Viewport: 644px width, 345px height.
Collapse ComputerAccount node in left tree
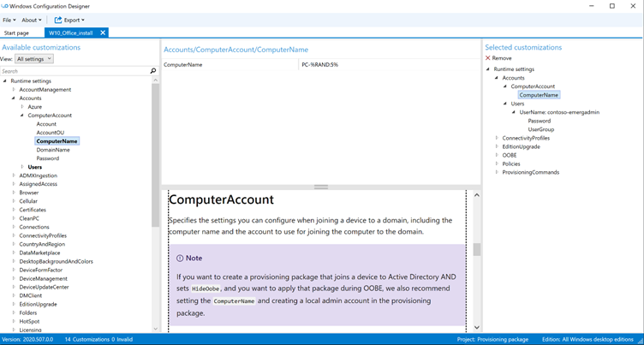(x=21, y=116)
